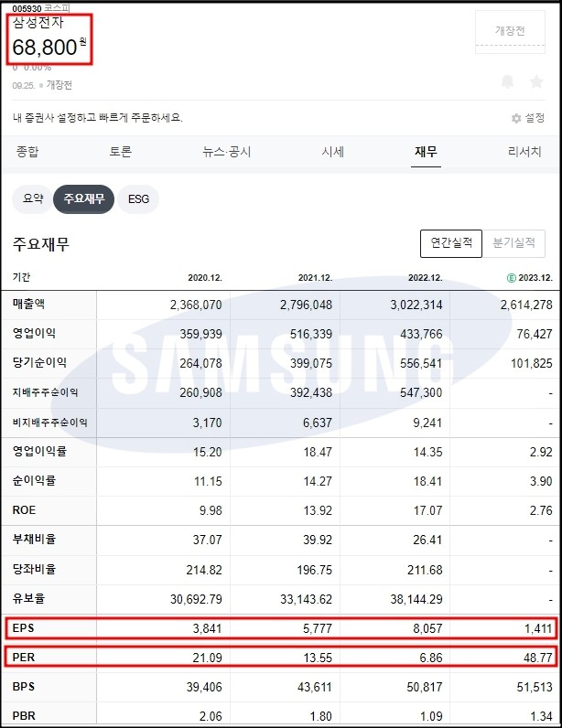
Task: Click the 삼성전자 stock name
Action: 38,22
